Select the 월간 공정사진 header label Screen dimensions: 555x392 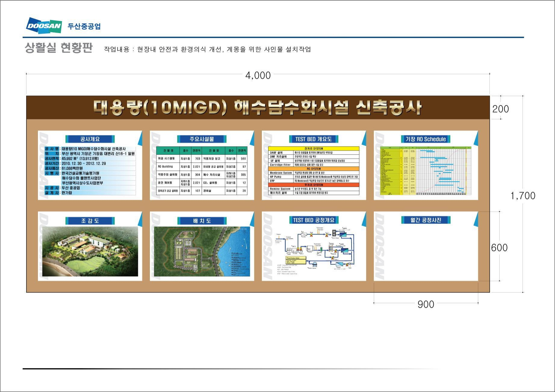coord(426,220)
